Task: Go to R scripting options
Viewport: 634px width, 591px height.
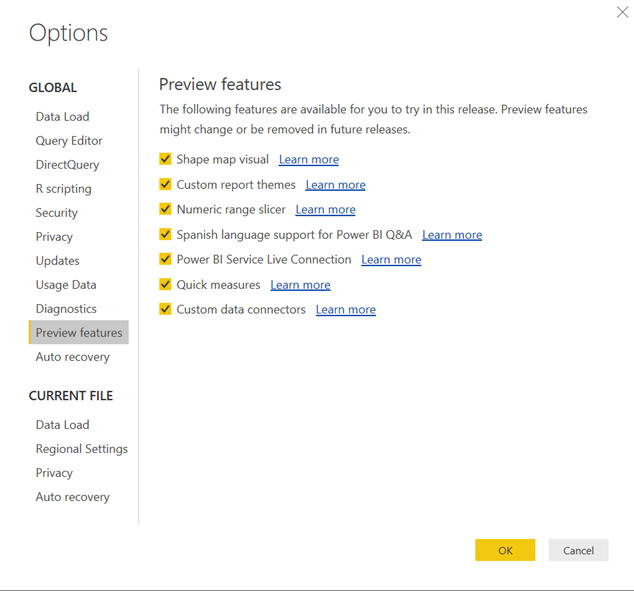Action: pyautogui.click(x=63, y=189)
